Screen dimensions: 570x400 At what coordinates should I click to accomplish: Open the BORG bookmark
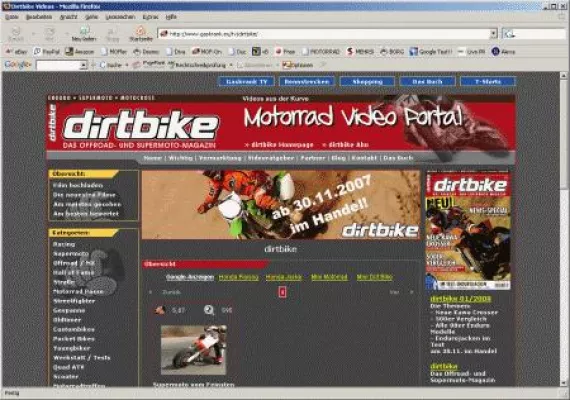pyautogui.click(x=392, y=52)
